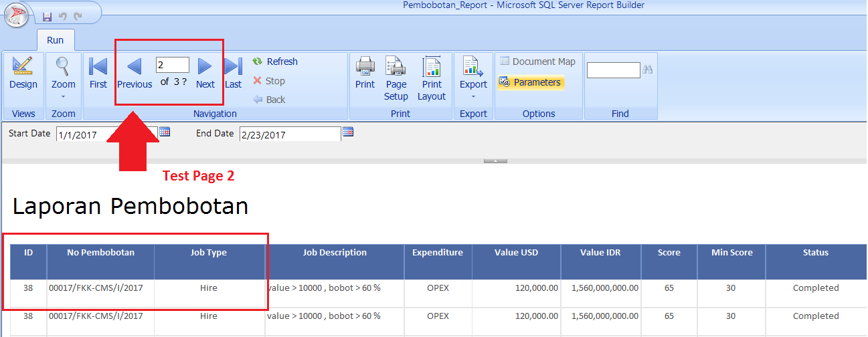The image size is (868, 337).
Task: Stop report rendering
Action: [269, 81]
